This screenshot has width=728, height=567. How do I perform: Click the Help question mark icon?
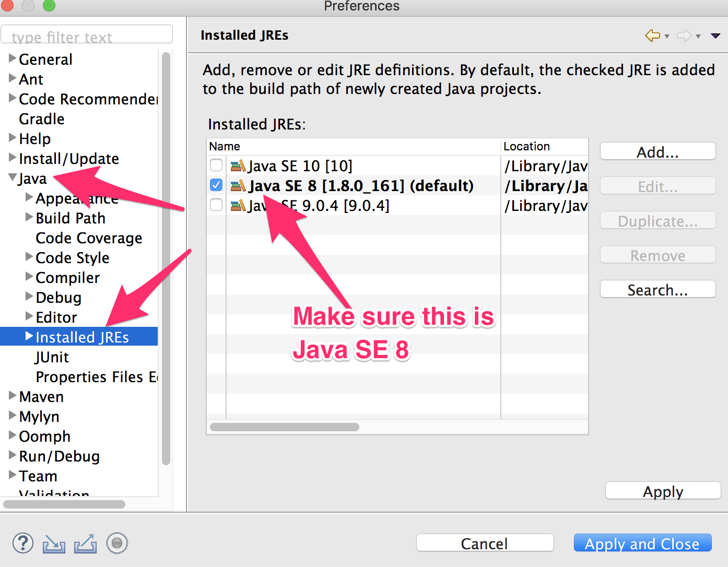coord(22,543)
